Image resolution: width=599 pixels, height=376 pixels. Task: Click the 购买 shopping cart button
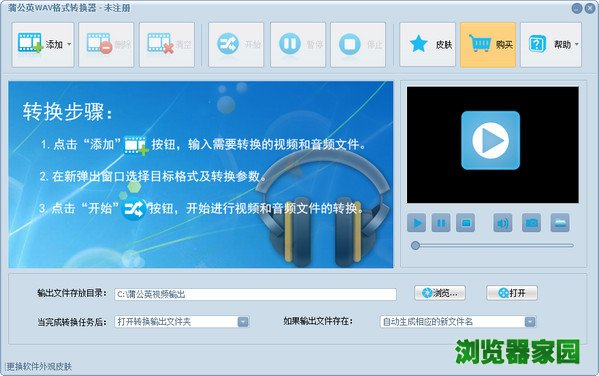coord(488,44)
